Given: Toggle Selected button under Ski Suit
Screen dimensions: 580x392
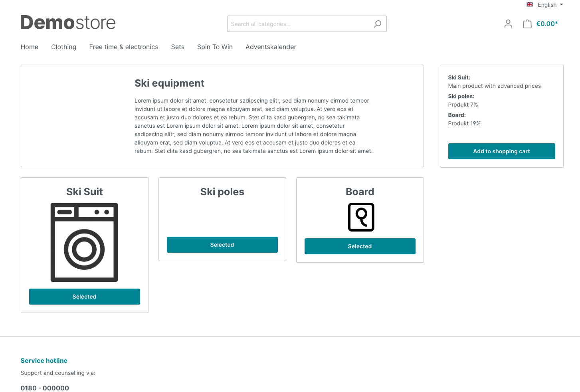Looking at the screenshot, I should [x=85, y=297].
